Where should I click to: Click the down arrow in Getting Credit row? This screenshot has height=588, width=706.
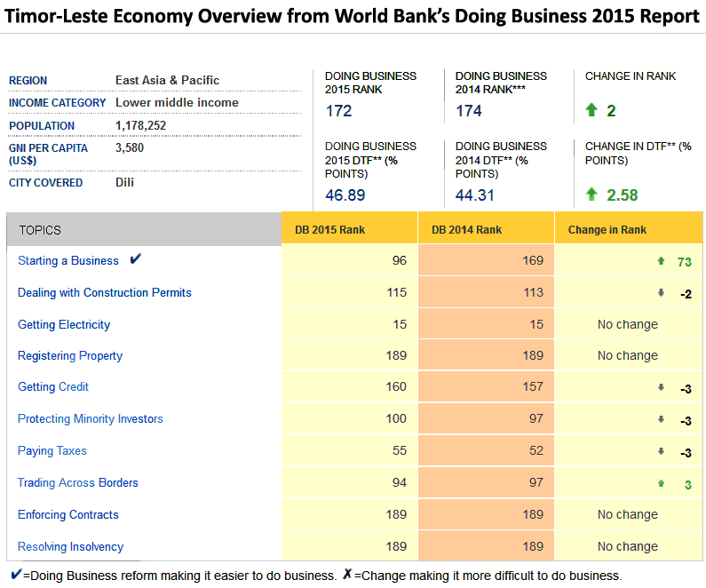click(661, 387)
